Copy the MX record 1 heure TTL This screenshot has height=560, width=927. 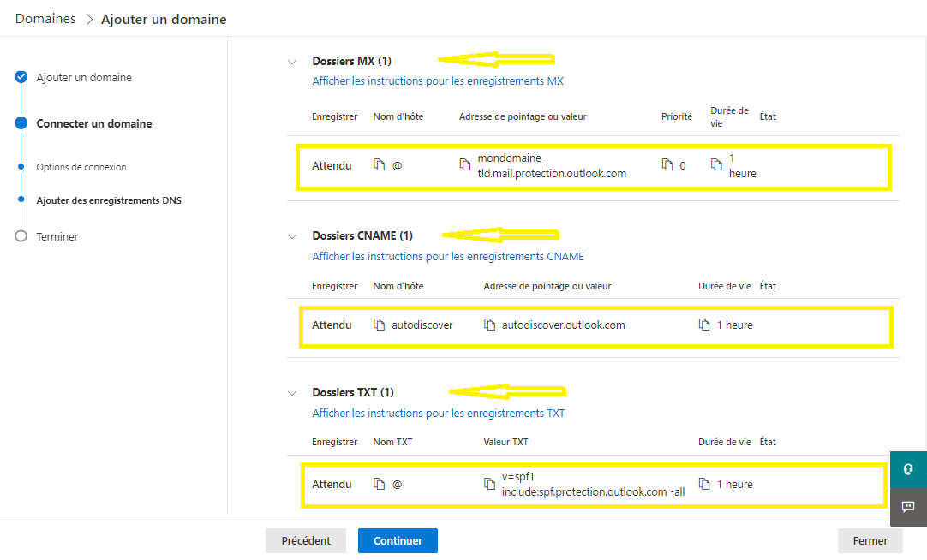pyautogui.click(x=716, y=164)
